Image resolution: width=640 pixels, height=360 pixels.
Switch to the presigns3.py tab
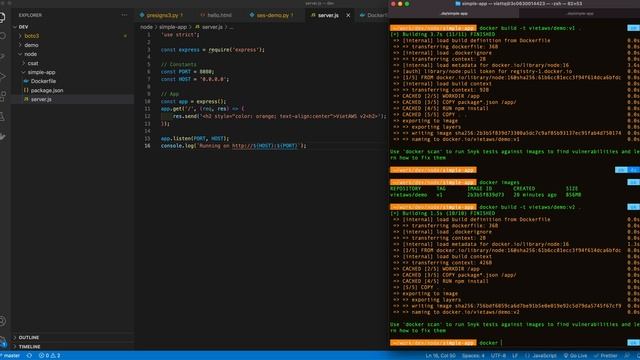[x=162, y=15]
